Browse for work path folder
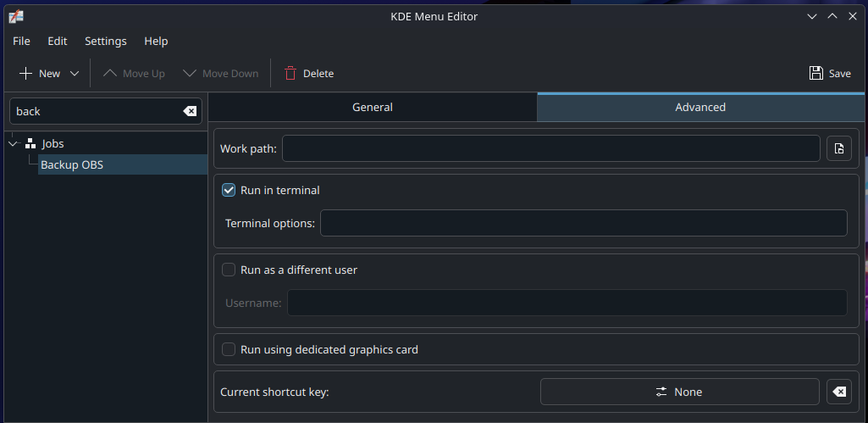Viewport: 868px width, 423px height. click(x=838, y=148)
